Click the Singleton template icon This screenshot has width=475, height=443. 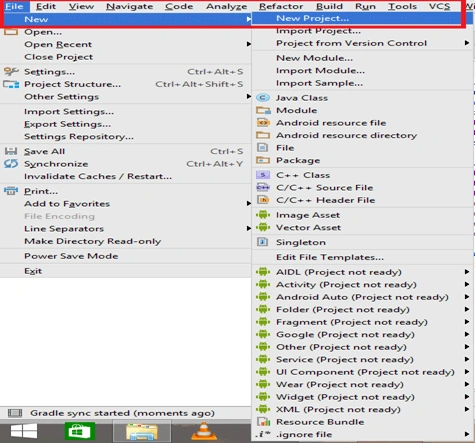click(x=263, y=242)
